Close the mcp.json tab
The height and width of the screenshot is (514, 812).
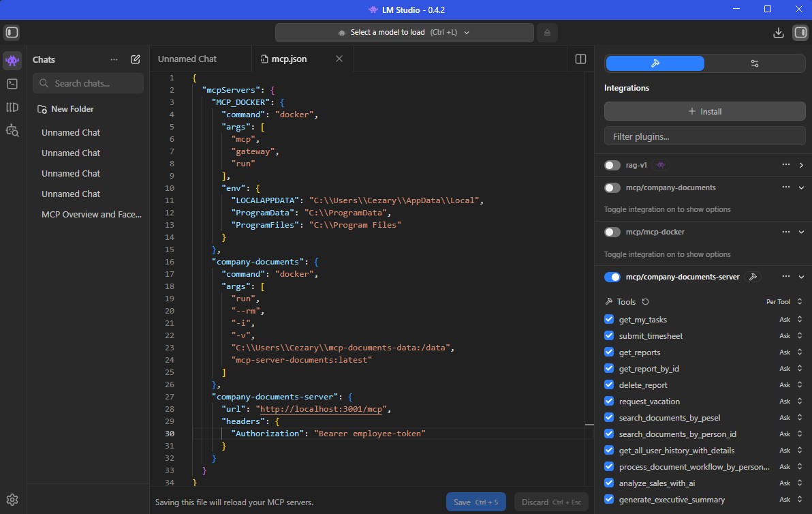(x=339, y=59)
